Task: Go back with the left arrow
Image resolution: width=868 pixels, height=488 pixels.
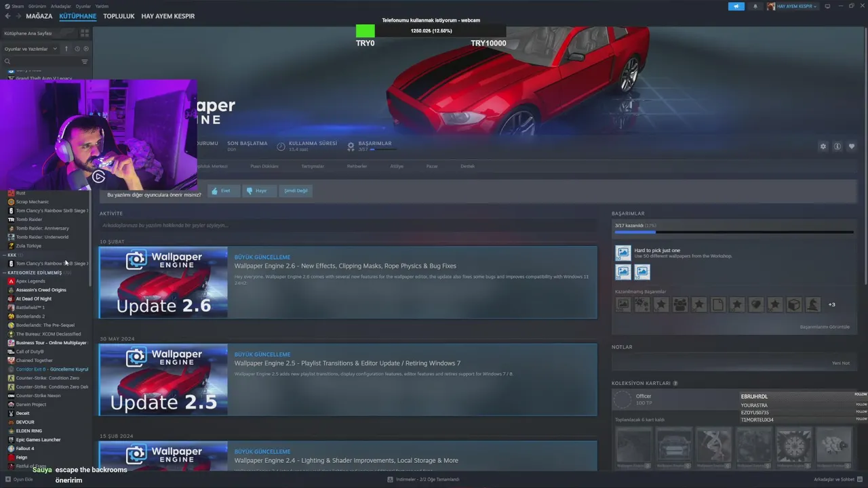Action: (8, 16)
